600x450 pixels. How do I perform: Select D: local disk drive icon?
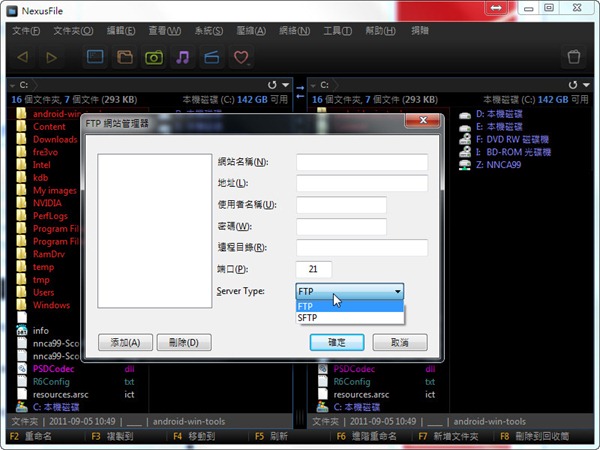click(x=465, y=114)
